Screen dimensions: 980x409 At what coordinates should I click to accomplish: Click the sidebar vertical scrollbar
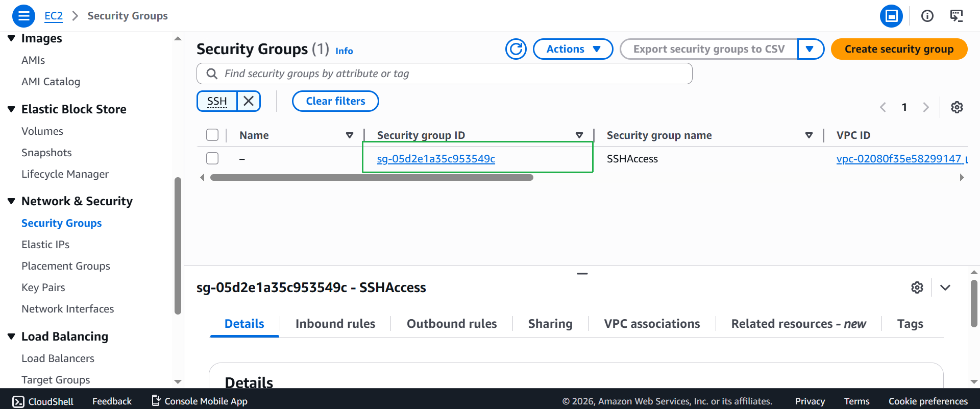178,246
